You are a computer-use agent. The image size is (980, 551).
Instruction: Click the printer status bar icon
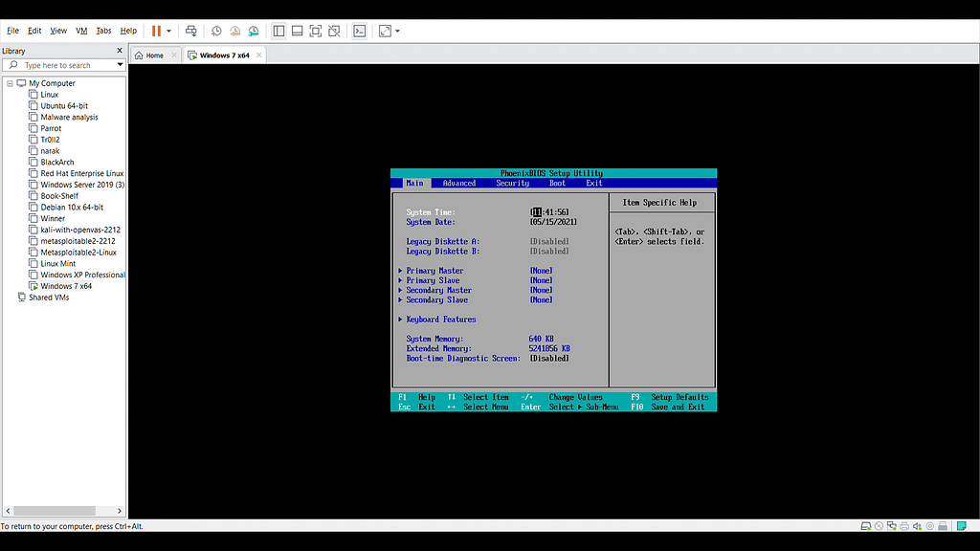(x=904, y=526)
